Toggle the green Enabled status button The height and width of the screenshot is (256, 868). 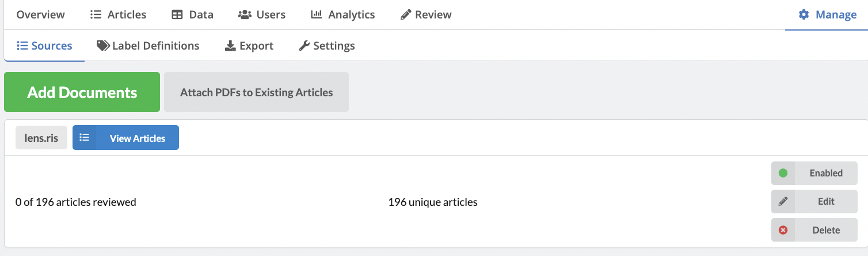[x=814, y=173]
